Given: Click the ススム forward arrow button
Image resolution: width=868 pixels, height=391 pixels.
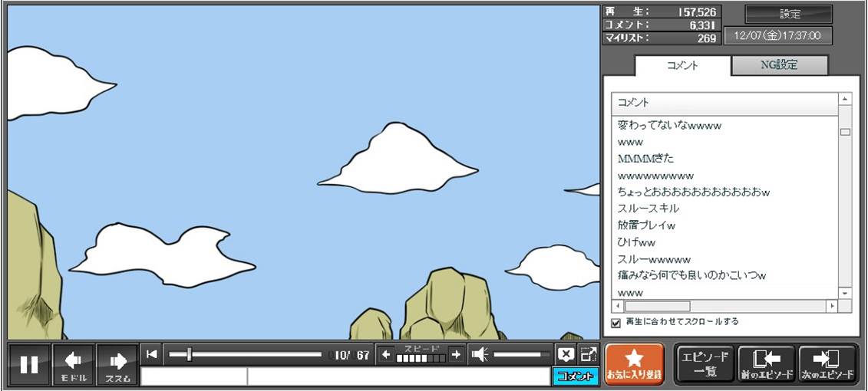Looking at the screenshot, I should 117,365.
